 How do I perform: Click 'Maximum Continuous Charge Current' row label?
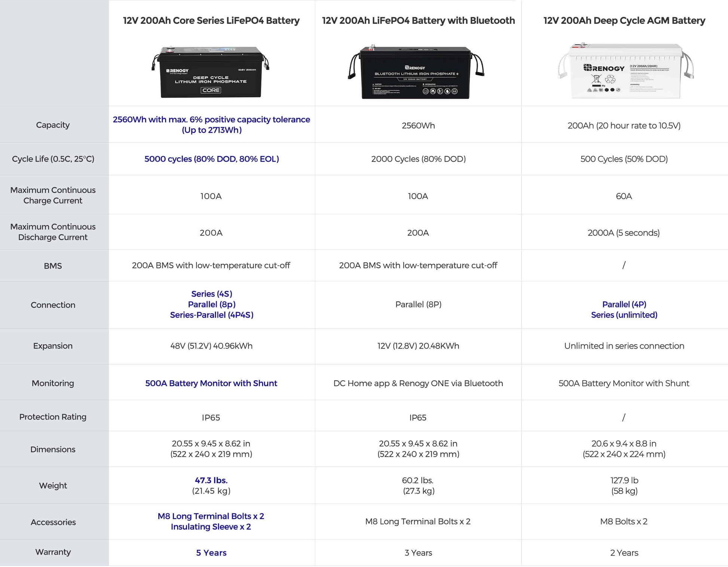53,195
